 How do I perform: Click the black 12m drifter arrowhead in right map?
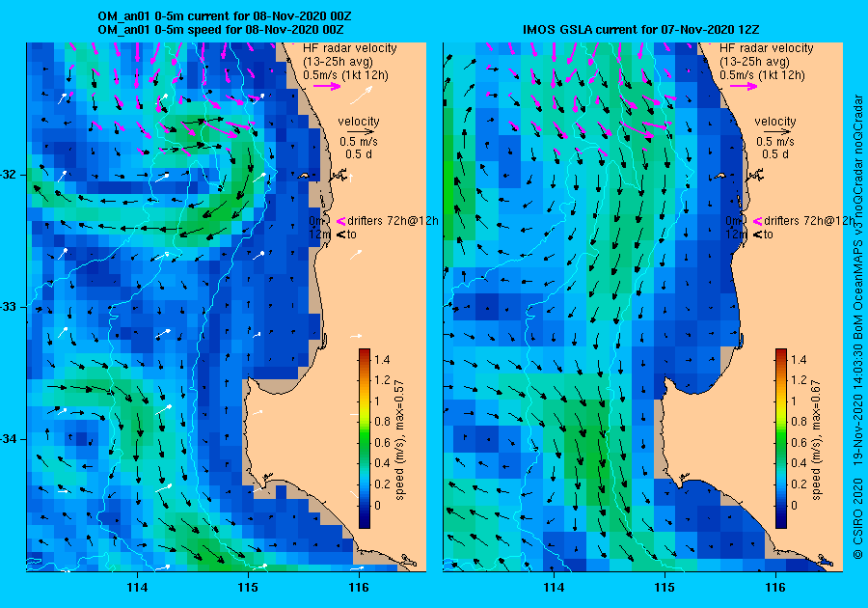[757, 235]
